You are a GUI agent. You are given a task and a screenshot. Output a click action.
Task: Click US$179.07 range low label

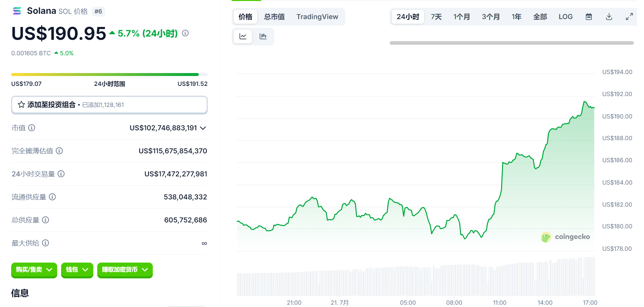click(26, 84)
